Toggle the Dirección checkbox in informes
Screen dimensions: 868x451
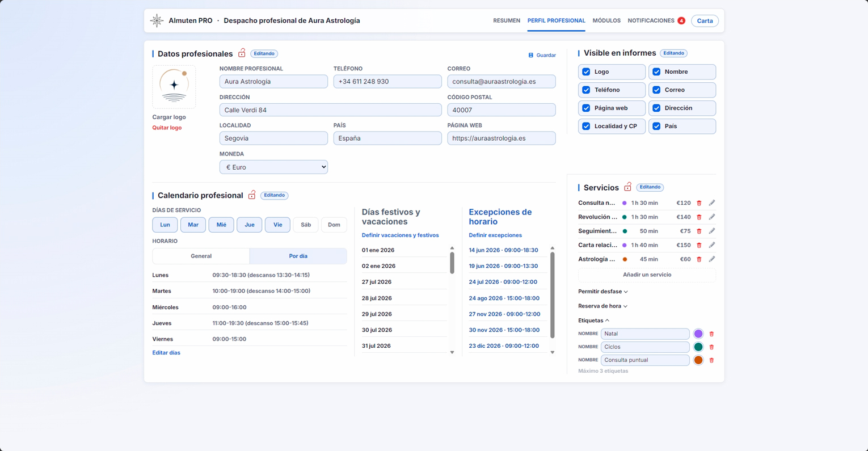[x=656, y=108]
